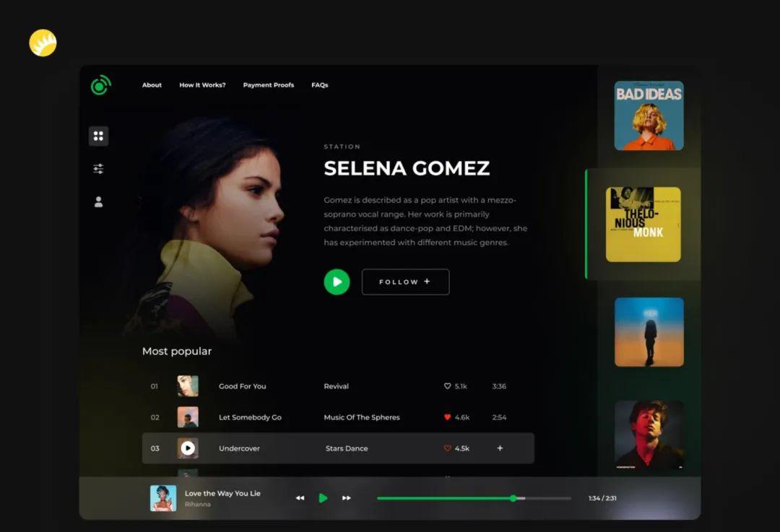Select the red-lit portrait album cover

[x=649, y=435]
